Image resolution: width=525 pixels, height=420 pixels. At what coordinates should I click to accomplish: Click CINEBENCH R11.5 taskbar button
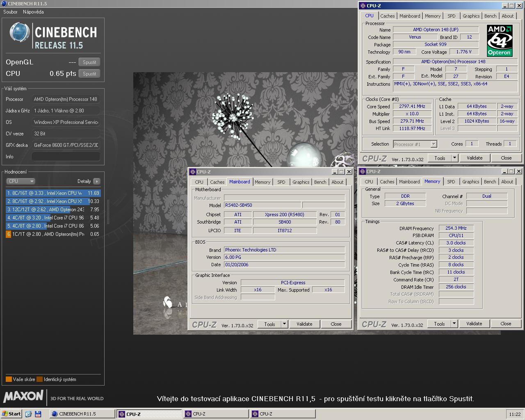(82, 414)
